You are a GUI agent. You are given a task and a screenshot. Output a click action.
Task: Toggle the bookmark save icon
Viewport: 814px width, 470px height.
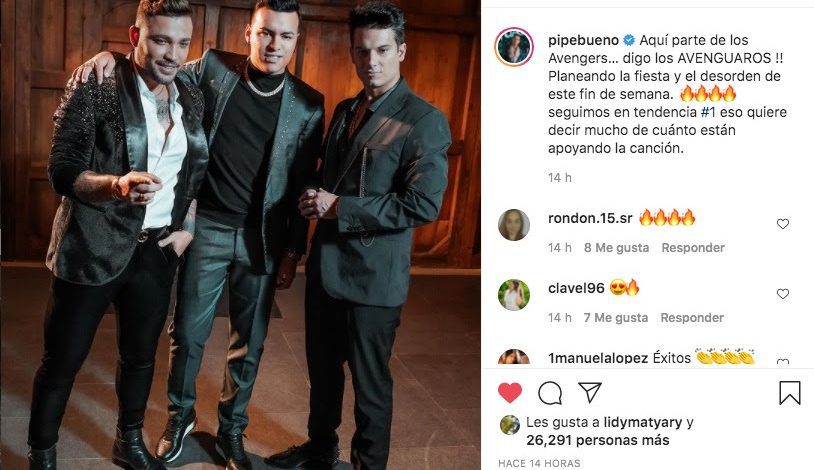click(789, 393)
